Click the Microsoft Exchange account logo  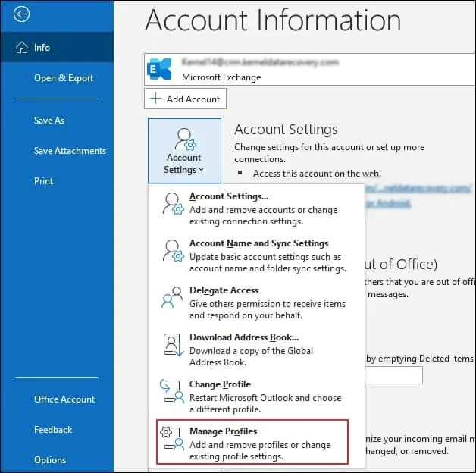coord(159,69)
